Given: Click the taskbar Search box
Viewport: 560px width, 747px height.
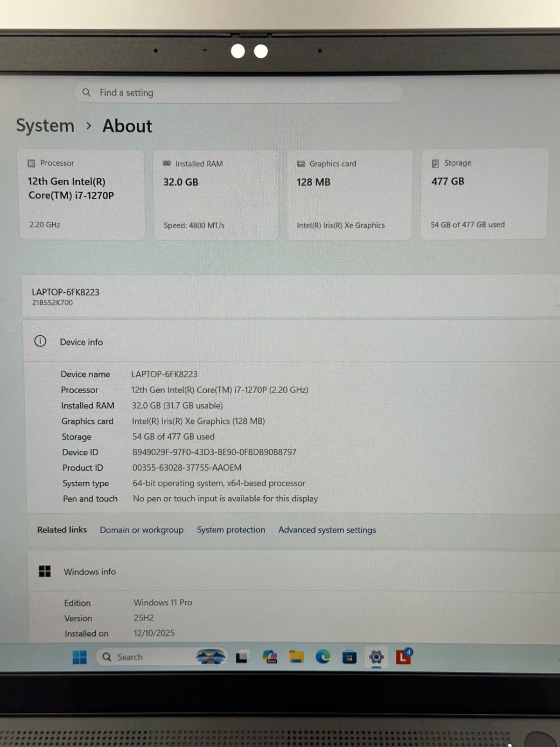Looking at the screenshot, I should [x=162, y=657].
